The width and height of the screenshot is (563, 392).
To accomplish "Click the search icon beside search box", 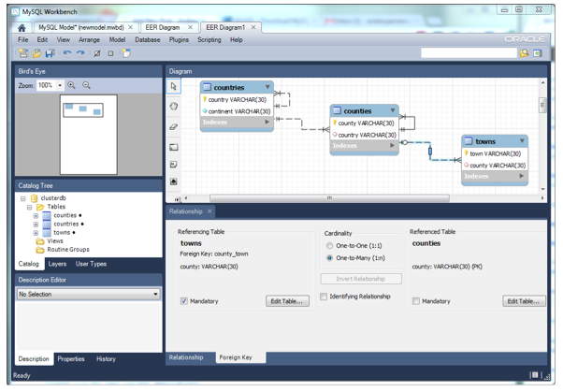I will coord(525,53).
